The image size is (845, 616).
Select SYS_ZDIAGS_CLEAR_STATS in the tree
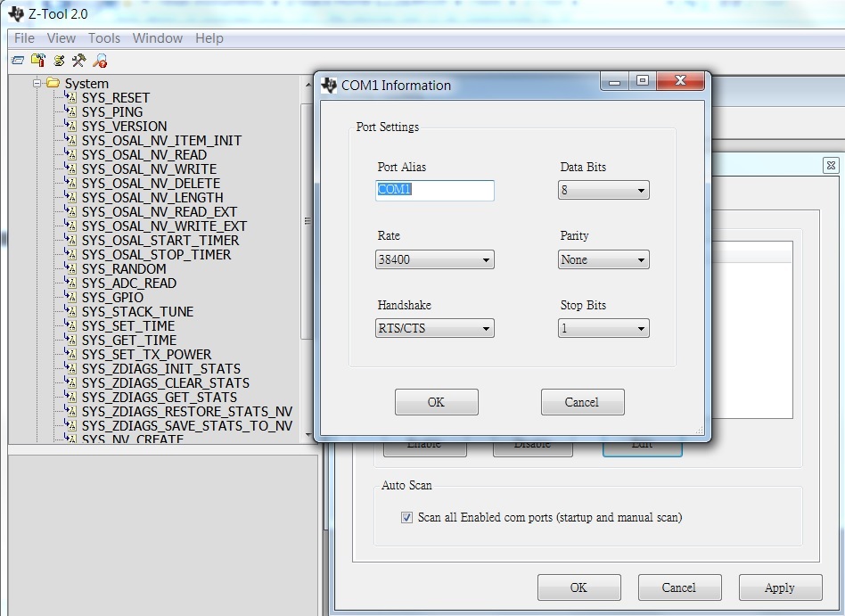pyautogui.click(x=166, y=382)
